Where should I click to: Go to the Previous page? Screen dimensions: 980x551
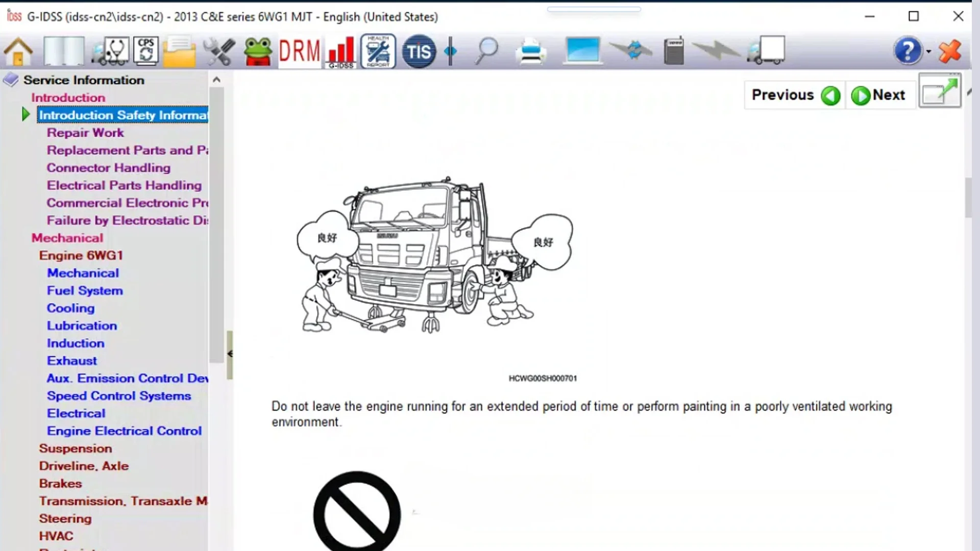795,95
